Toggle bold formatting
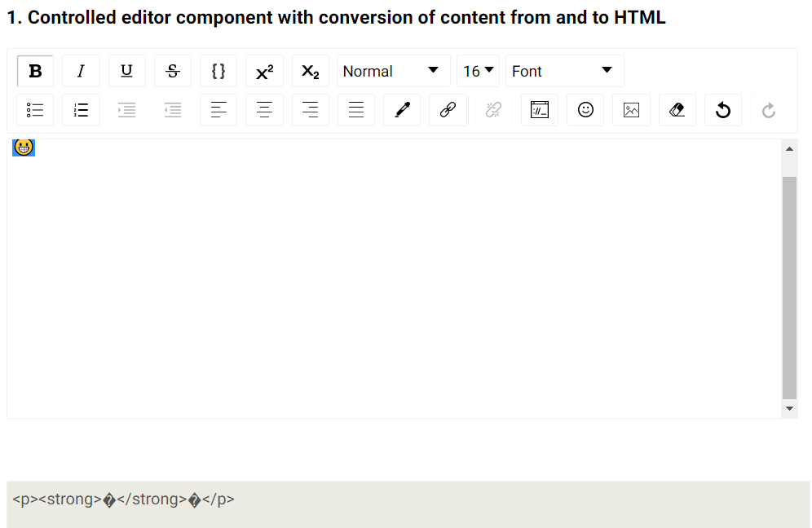 click(35, 71)
